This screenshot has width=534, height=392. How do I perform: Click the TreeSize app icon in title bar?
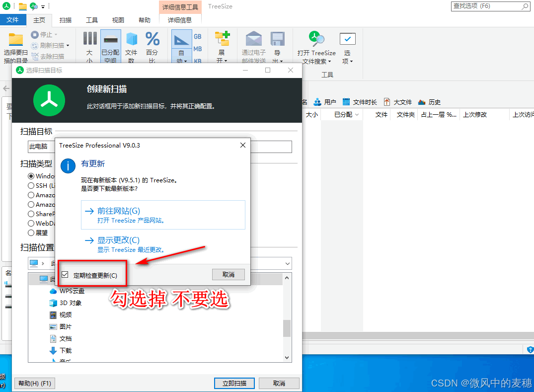click(6, 6)
